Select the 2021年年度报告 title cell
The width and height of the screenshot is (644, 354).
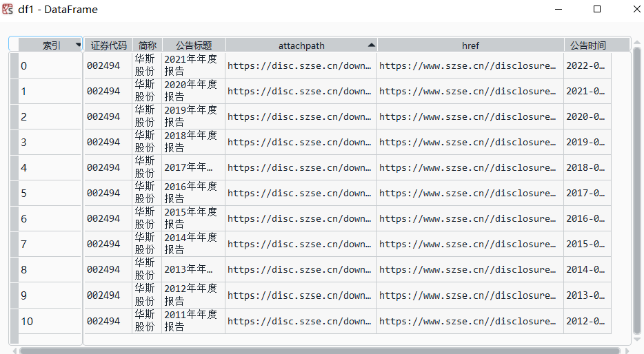click(x=194, y=65)
